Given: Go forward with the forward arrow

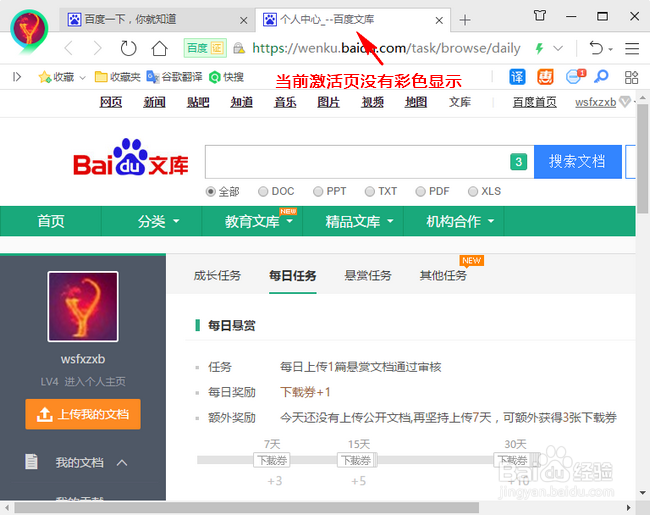Looking at the screenshot, I should click(97, 49).
